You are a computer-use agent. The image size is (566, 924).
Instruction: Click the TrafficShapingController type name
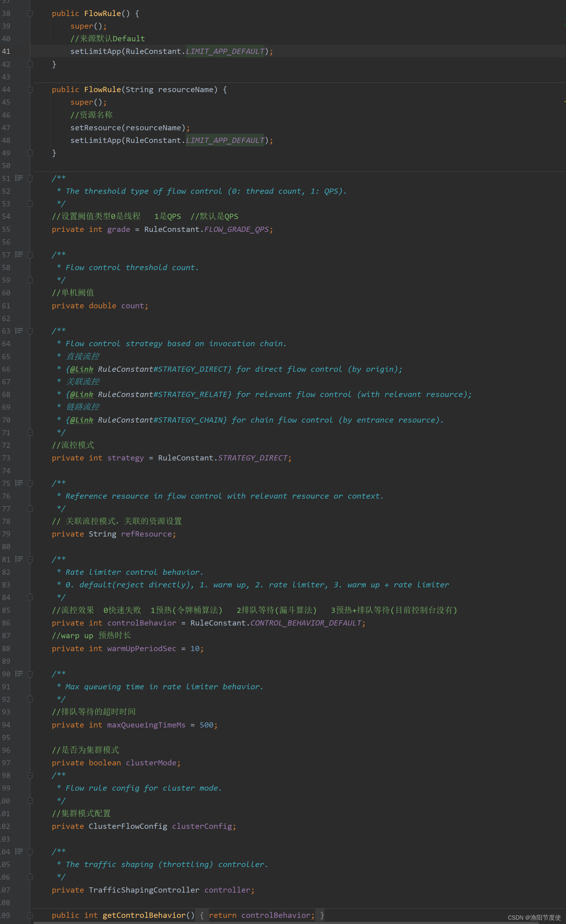click(x=144, y=890)
